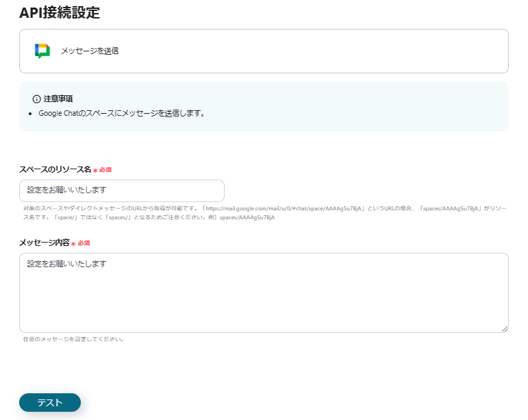This screenshot has height=420, width=528.
Task: Click the 必須 marker beside スペースのリソース名
Action: pyautogui.click(x=102, y=170)
